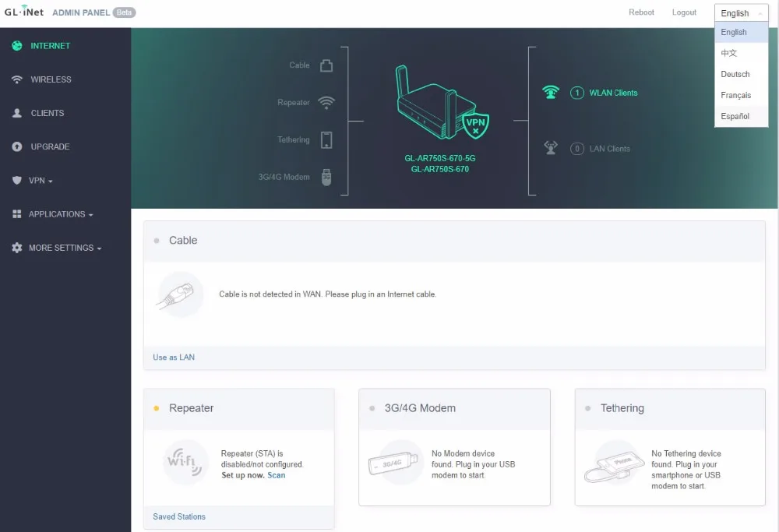This screenshot has height=532, width=779.
Task: Click the 3G/4G Modem label in diagram
Action: click(284, 177)
